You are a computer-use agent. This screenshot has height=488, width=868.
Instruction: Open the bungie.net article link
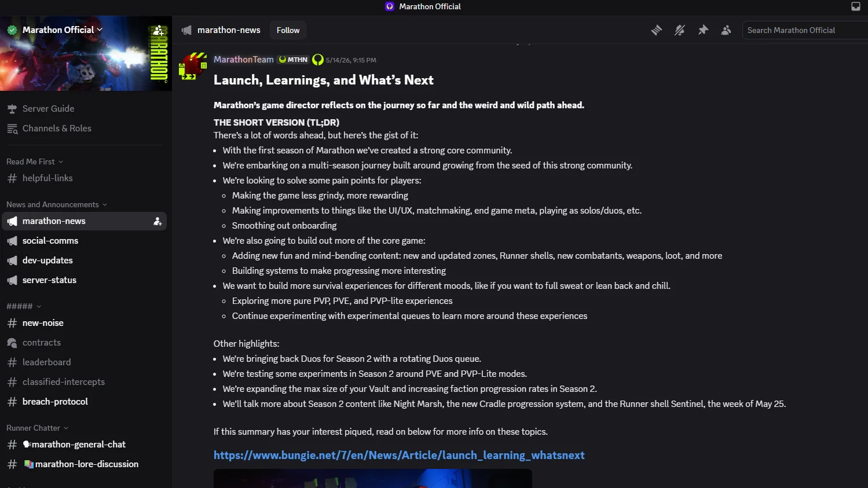click(399, 456)
